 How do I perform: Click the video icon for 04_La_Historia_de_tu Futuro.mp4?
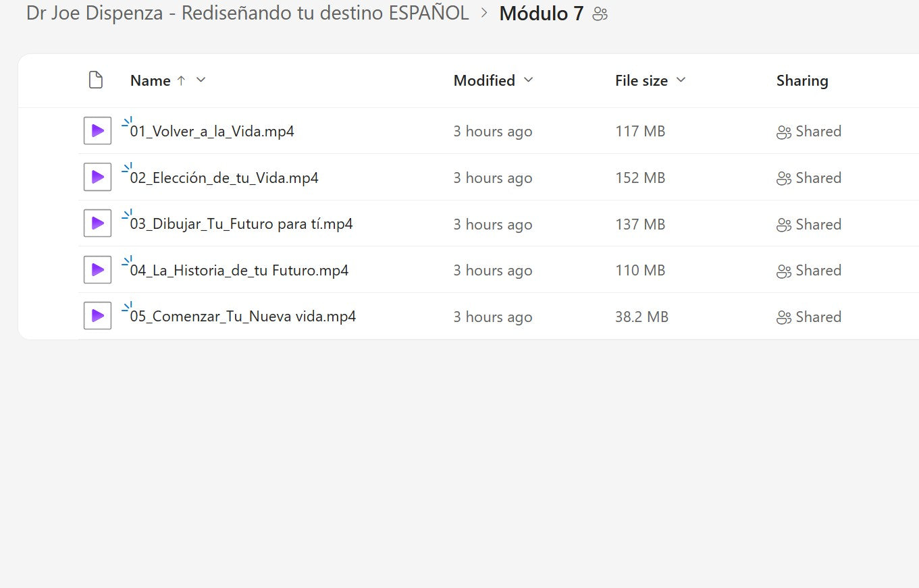[97, 270]
